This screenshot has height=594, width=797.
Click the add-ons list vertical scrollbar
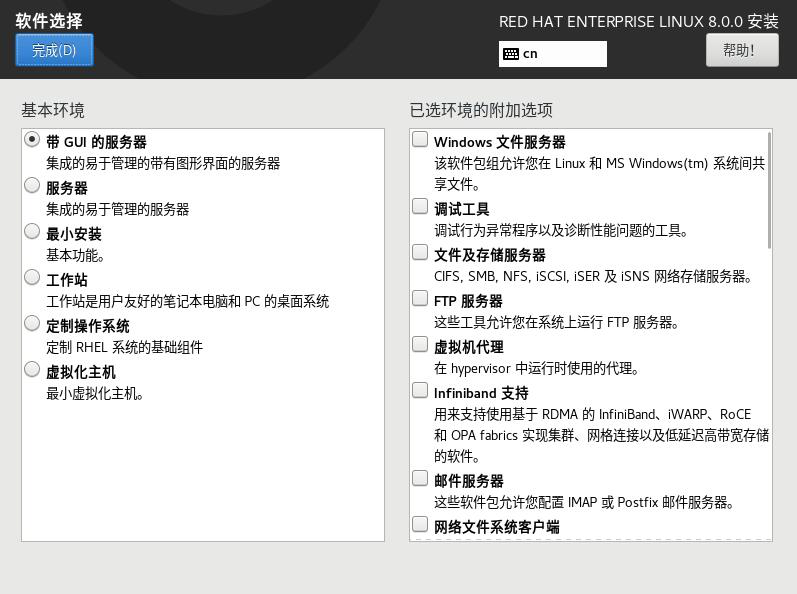click(770, 190)
